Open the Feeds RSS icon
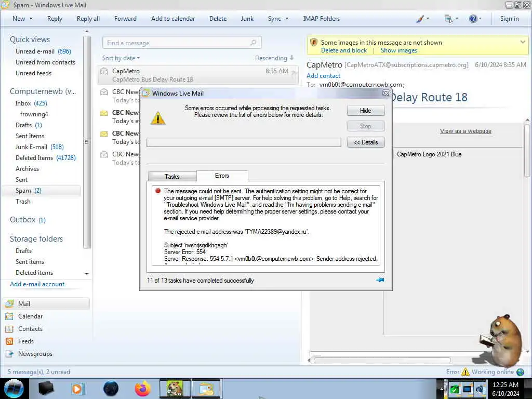 point(9,341)
